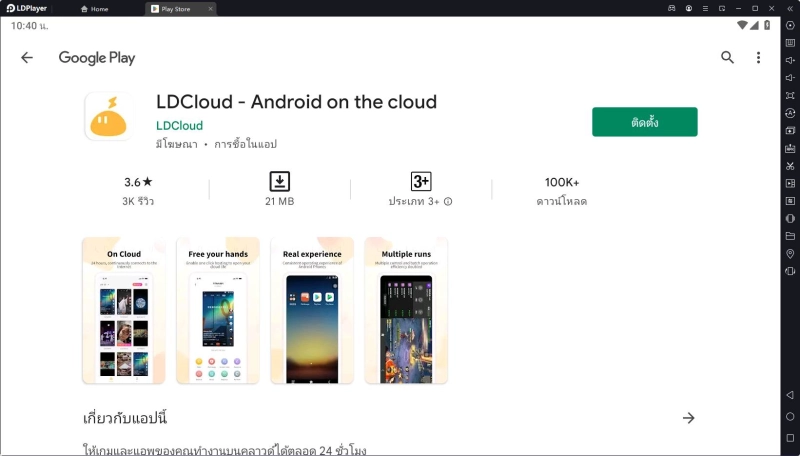Click the green Install (ติดตั้ง) button

click(x=644, y=122)
